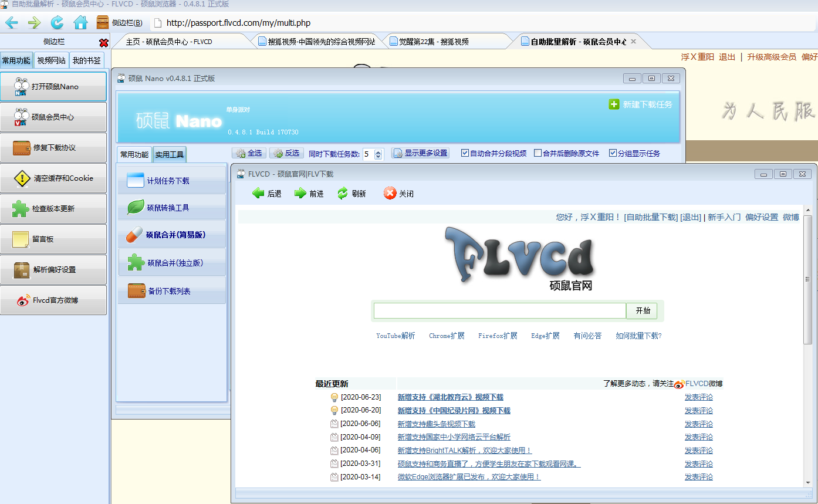Open the Edge扩展 link

point(545,336)
